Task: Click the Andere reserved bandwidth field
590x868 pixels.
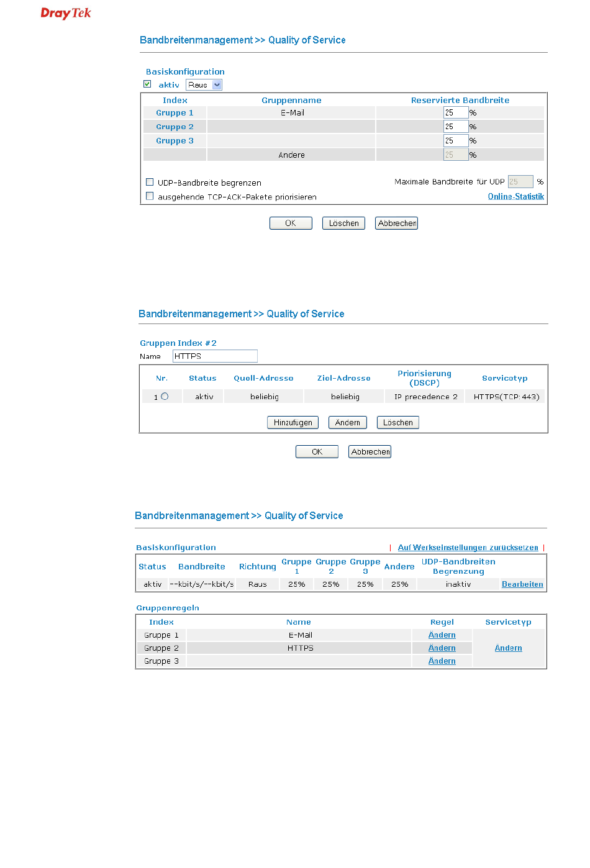Action: 455,155
